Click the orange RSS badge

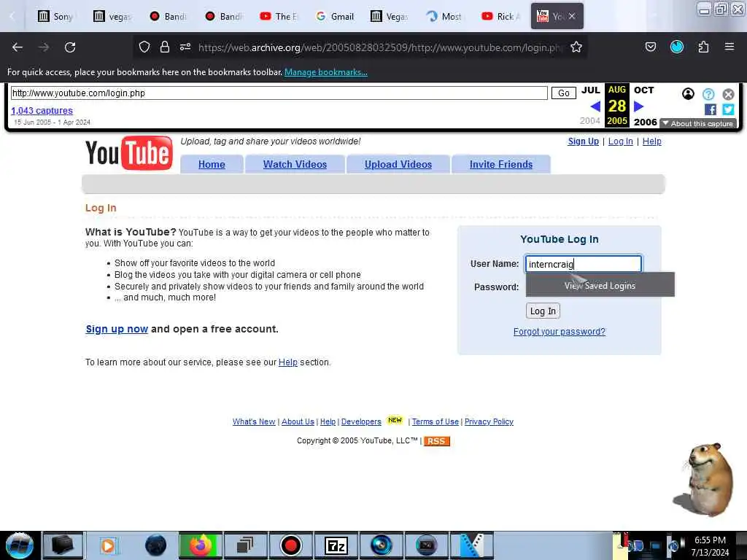(436, 441)
